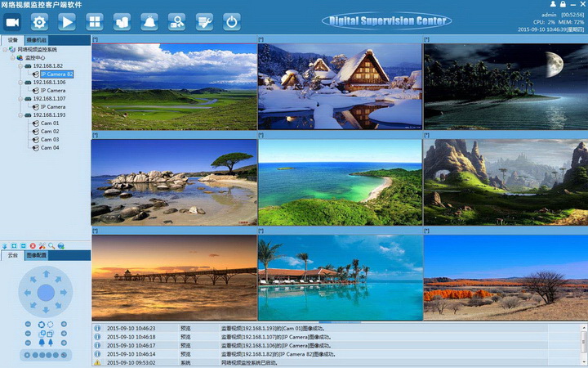Switch to the 摄像机组 tab

pyautogui.click(x=37, y=40)
